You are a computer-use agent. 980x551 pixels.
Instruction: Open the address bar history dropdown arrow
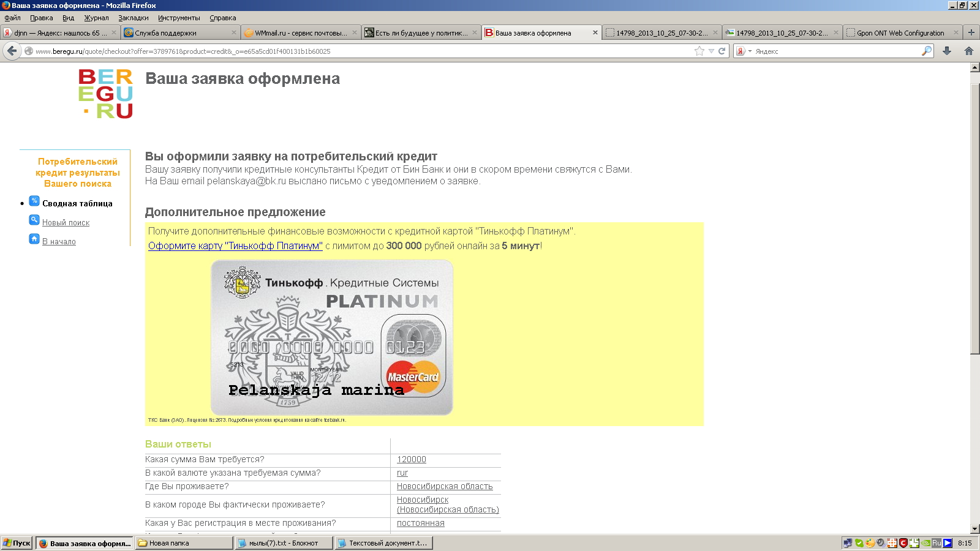tap(711, 51)
